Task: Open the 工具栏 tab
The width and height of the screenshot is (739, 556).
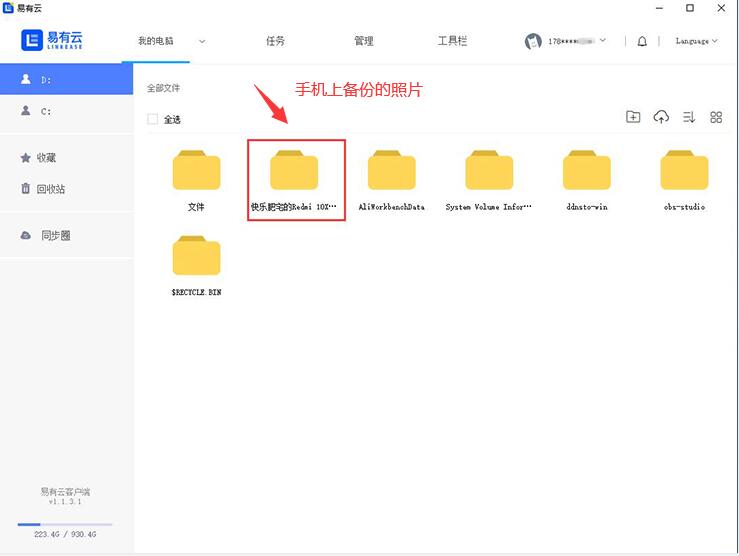Action: pos(452,41)
